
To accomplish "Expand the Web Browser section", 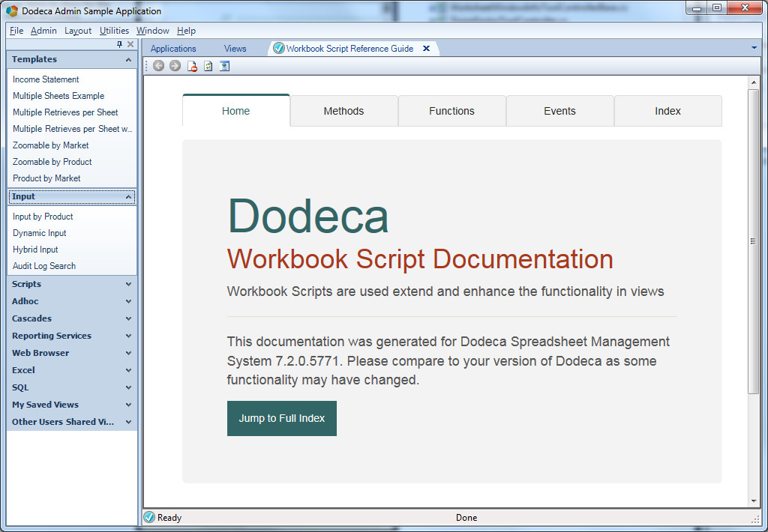I will 128,353.
